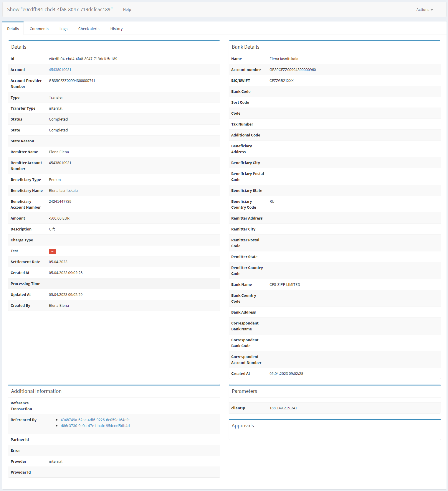Click the bank account number GB39CFZZ00994300000960
The height and width of the screenshot is (491, 448).
(292, 70)
